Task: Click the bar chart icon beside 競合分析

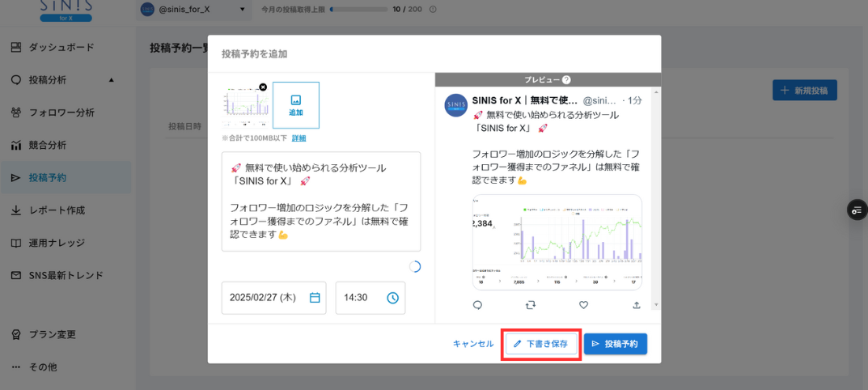Action: coord(16,145)
